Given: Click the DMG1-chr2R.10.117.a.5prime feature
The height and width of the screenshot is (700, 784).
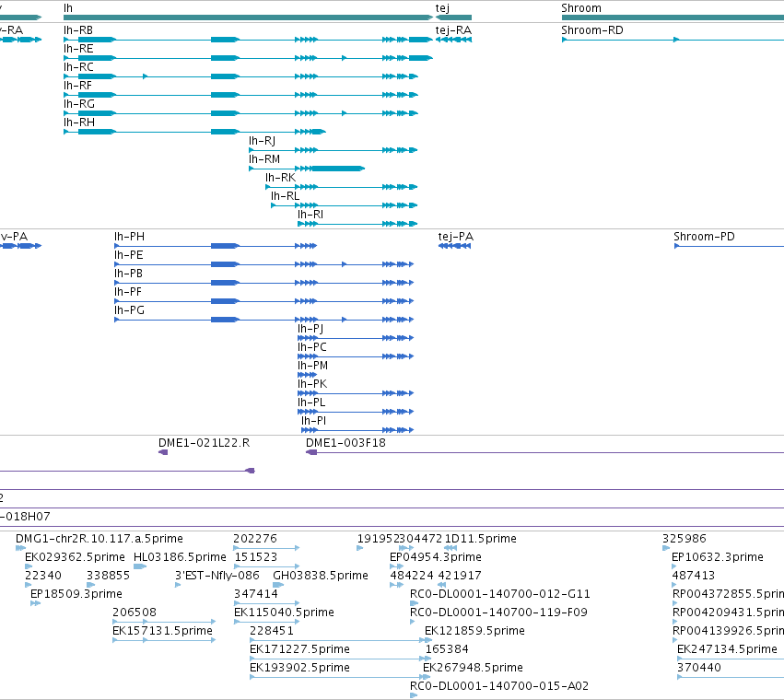Looking at the screenshot, I should point(99,539).
